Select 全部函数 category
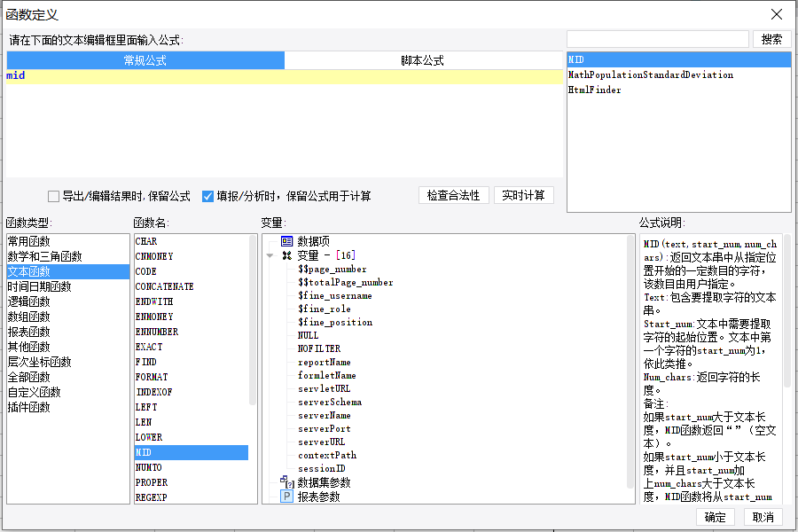 (x=68, y=377)
